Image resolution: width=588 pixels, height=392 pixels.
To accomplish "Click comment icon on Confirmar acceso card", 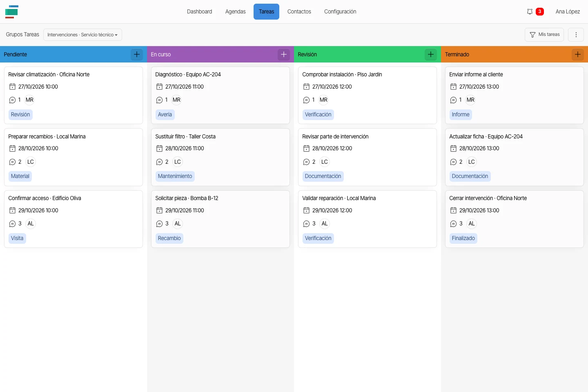I will [12, 224].
